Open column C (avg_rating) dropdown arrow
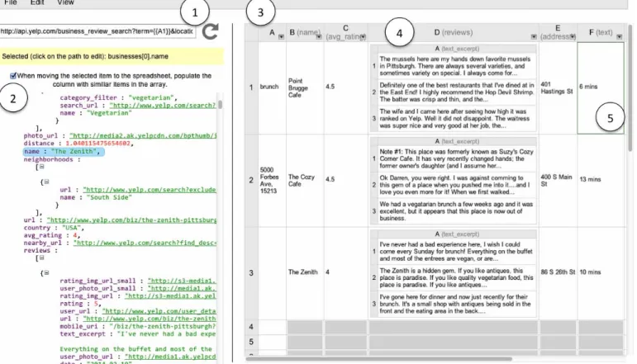The image size is (637, 364). (x=363, y=37)
